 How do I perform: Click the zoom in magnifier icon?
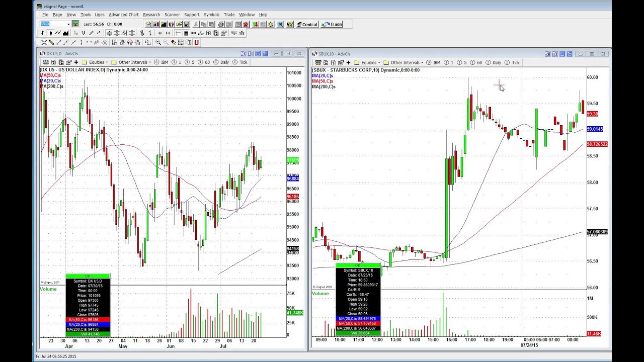point(158,42)
